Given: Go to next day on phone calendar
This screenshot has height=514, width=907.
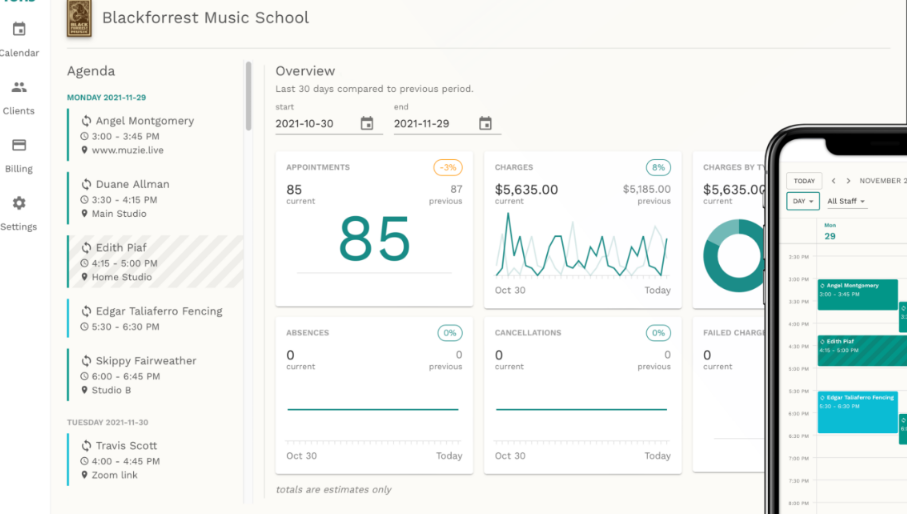Looking at the screenshot, I should 849,181.
